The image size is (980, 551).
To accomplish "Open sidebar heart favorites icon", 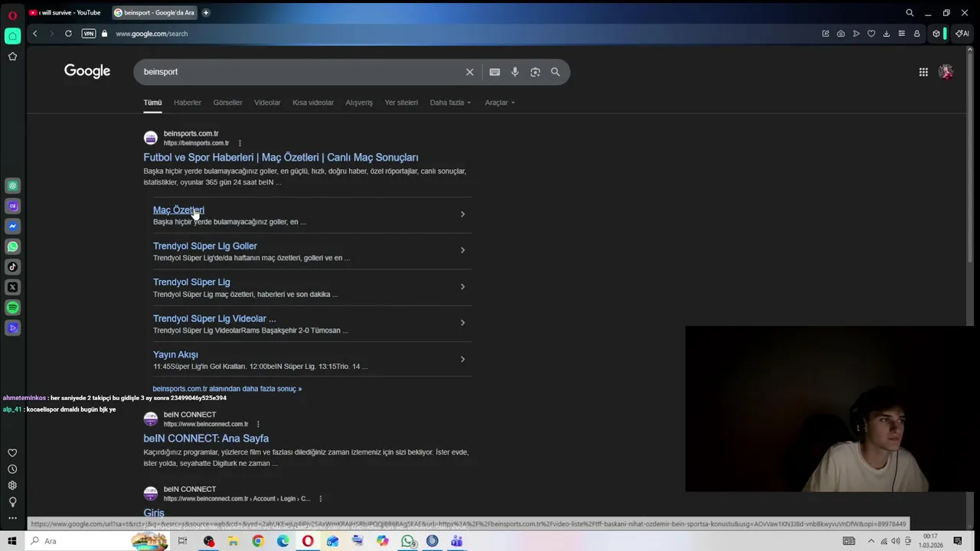I will click(12, 453).
